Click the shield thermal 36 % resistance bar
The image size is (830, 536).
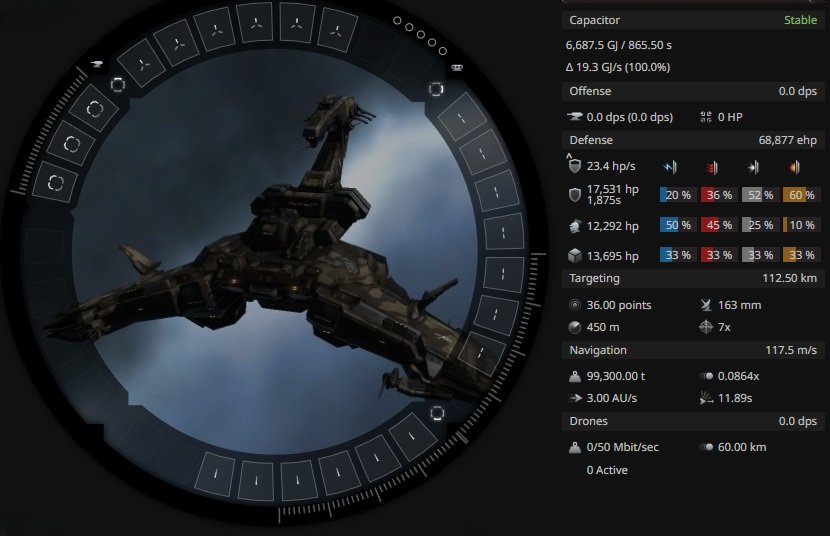[x=719, y=195]
